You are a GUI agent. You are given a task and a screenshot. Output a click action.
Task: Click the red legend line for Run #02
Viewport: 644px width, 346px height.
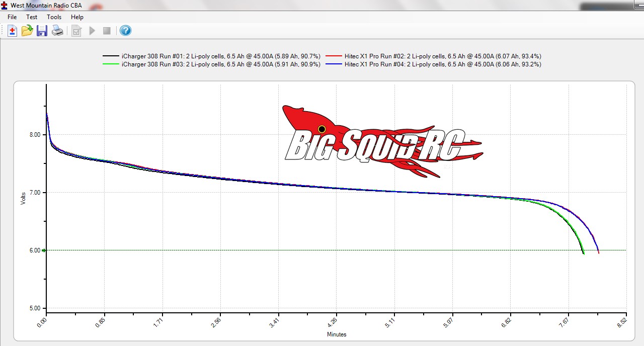[x=334, y=56]
